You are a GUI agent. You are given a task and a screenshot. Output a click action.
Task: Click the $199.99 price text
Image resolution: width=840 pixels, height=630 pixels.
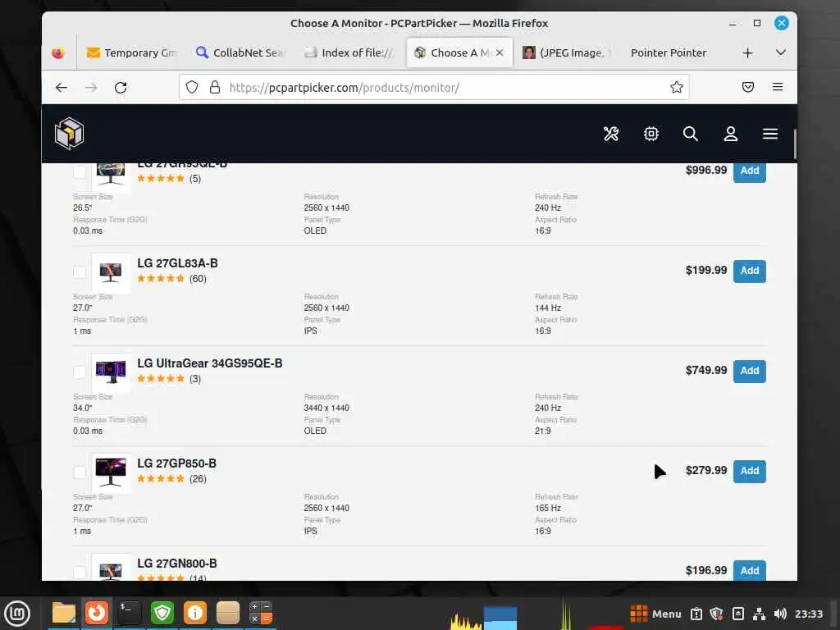click(706, 270)
